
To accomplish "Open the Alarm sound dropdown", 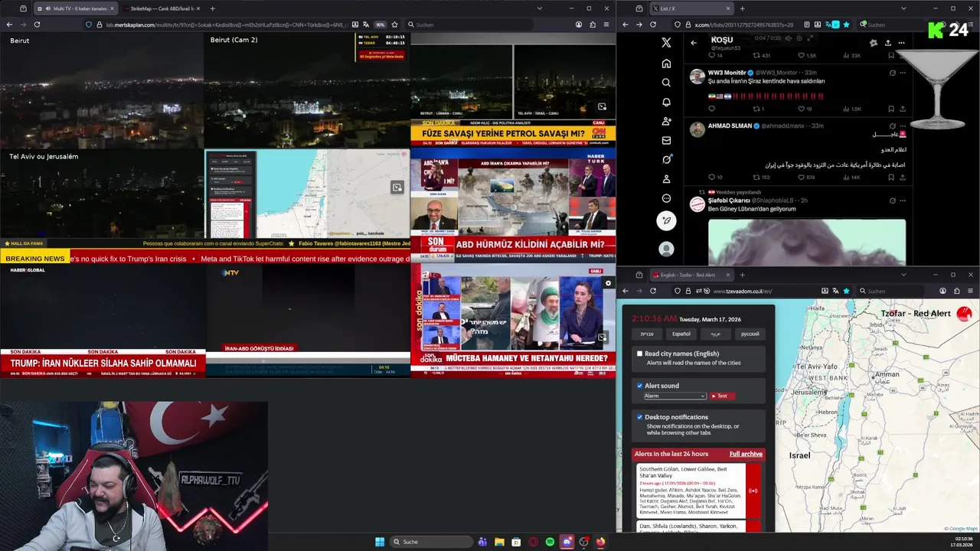I will (675, 396).
